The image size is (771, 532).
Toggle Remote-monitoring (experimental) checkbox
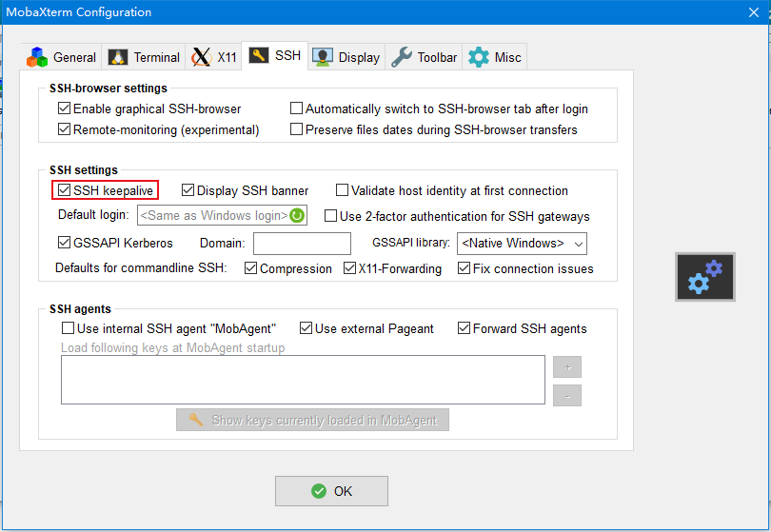pyautogui.click(x=64, y=129)
